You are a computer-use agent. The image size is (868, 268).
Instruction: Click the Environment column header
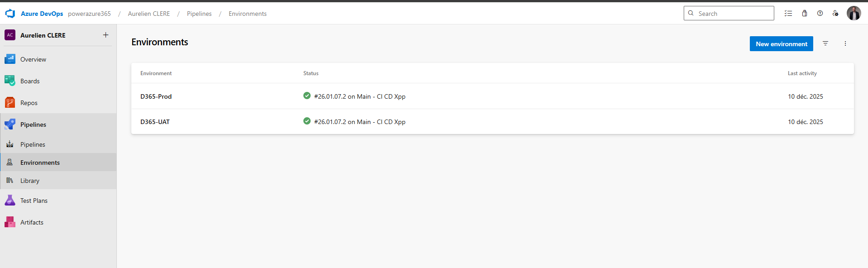(x=156, y=73)
